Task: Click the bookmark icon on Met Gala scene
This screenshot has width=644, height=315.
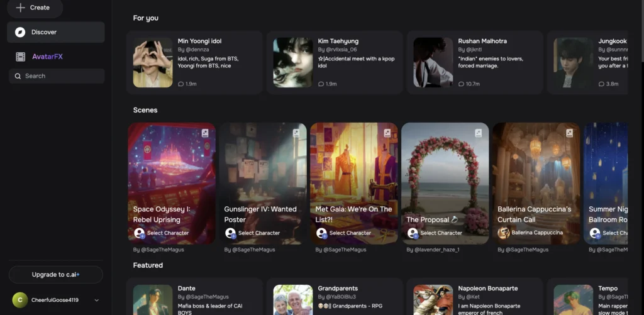Action: (387, 133)
